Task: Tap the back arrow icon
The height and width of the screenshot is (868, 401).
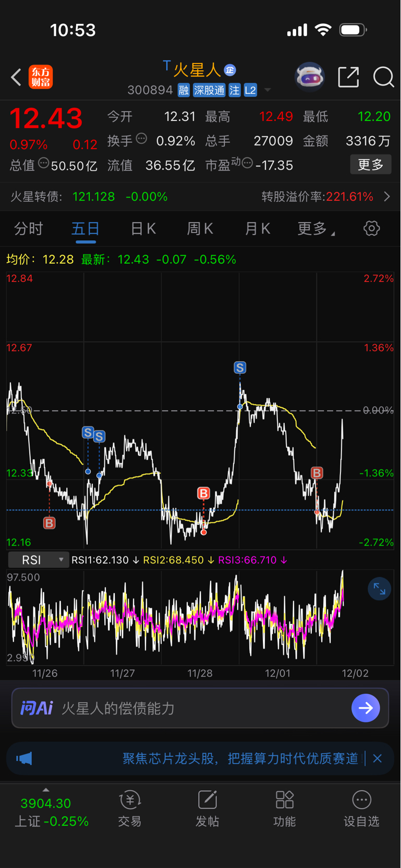Action: coord(16,77)
